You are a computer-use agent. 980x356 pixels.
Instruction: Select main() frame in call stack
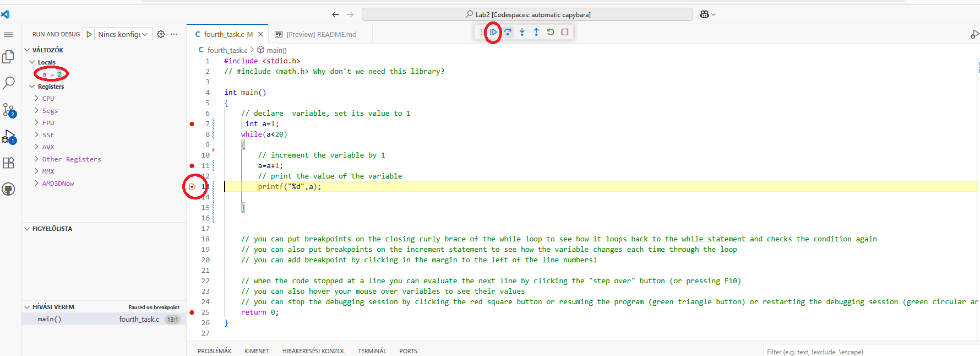(x=50, y=319)
